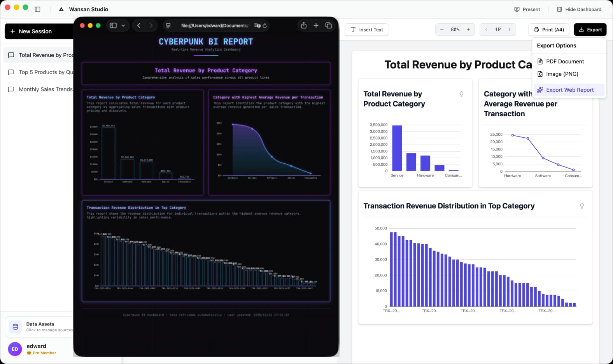Zoom in with the plus button
Screen dimensions: 613x364
[468, 30]
